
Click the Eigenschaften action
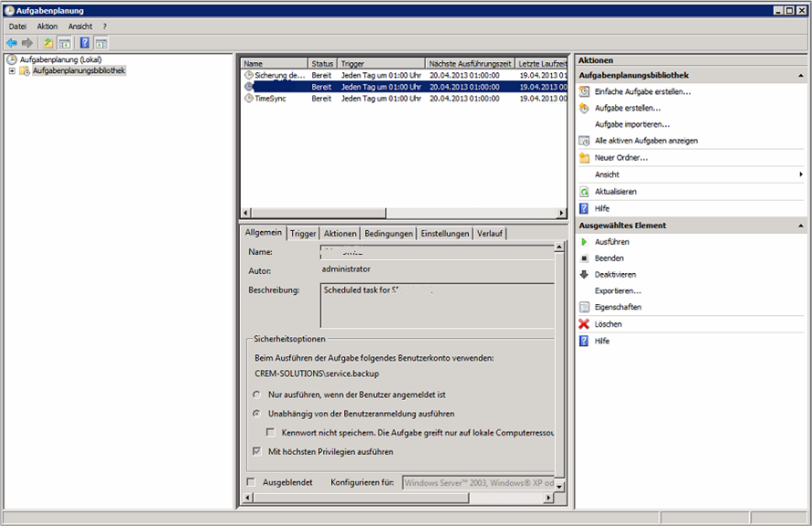618,308
